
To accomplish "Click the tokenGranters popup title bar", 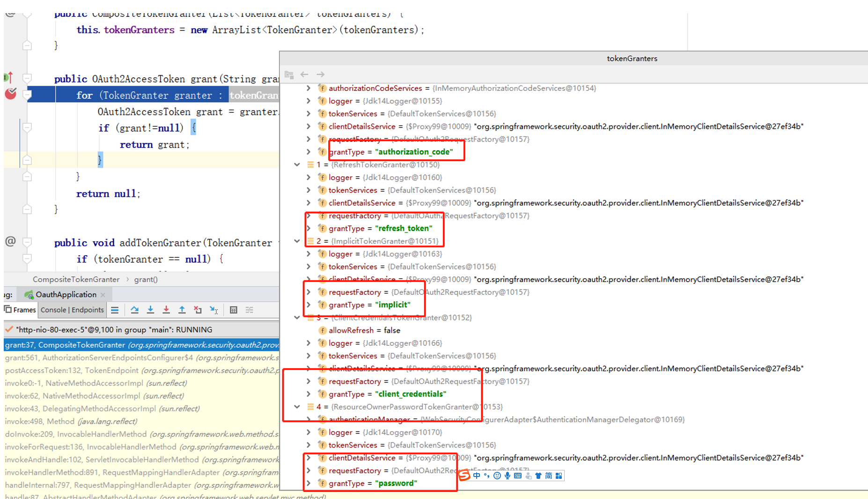I will coord(574,58).
